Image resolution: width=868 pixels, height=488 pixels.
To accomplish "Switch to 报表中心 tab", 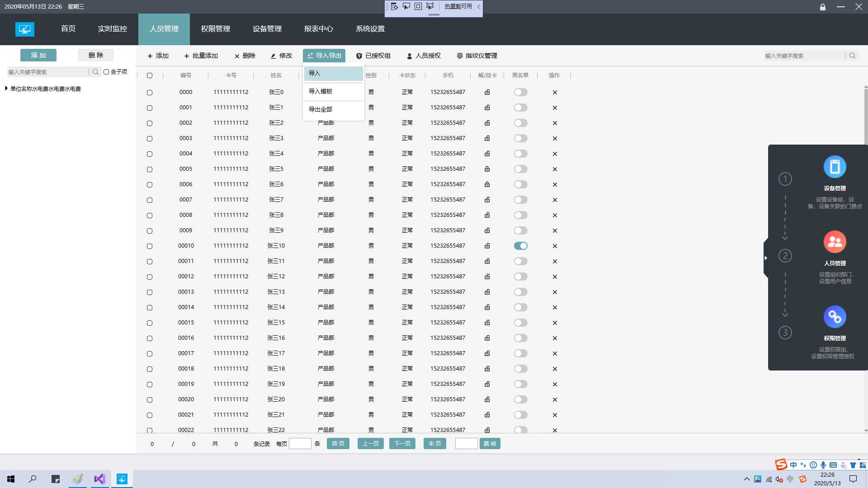I will 319,29.
